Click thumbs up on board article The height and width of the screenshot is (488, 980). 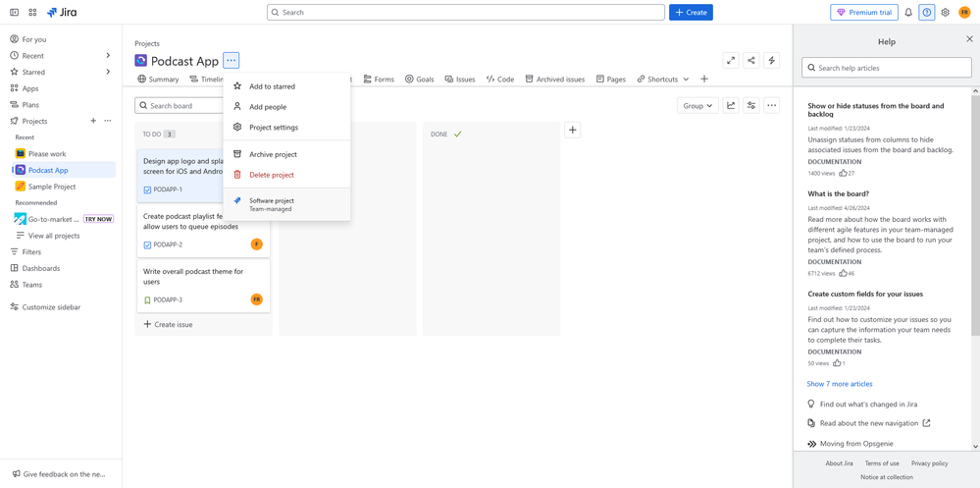tap(843, 273)
